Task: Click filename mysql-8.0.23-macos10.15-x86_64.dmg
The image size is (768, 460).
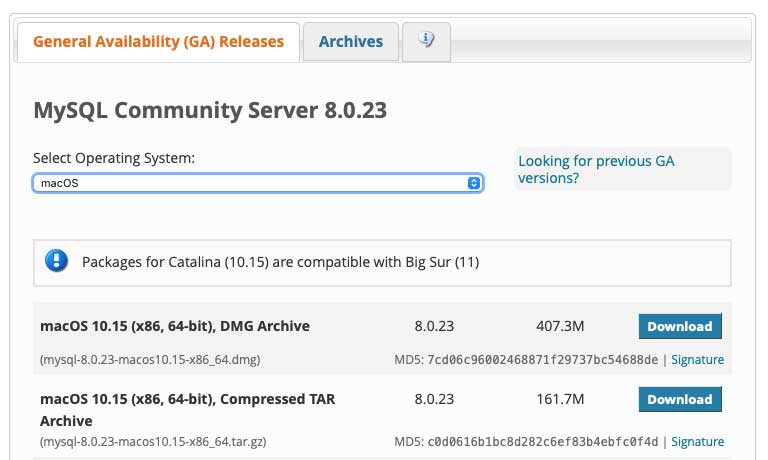Action: point(150,360)
